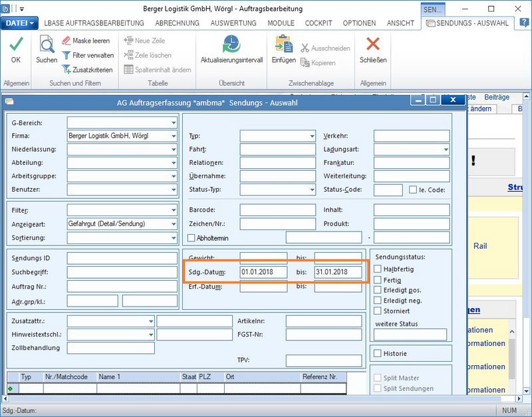The image size is (532, 417).
Task: Click the Einfügen clipboard icon
Action: point(284,44)
